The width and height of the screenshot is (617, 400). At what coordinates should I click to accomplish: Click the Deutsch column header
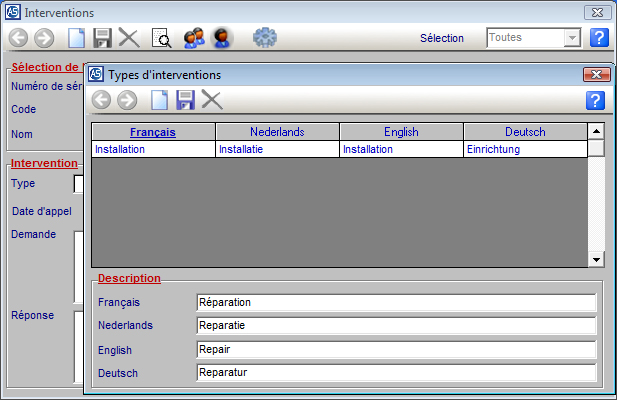[525, 132]
